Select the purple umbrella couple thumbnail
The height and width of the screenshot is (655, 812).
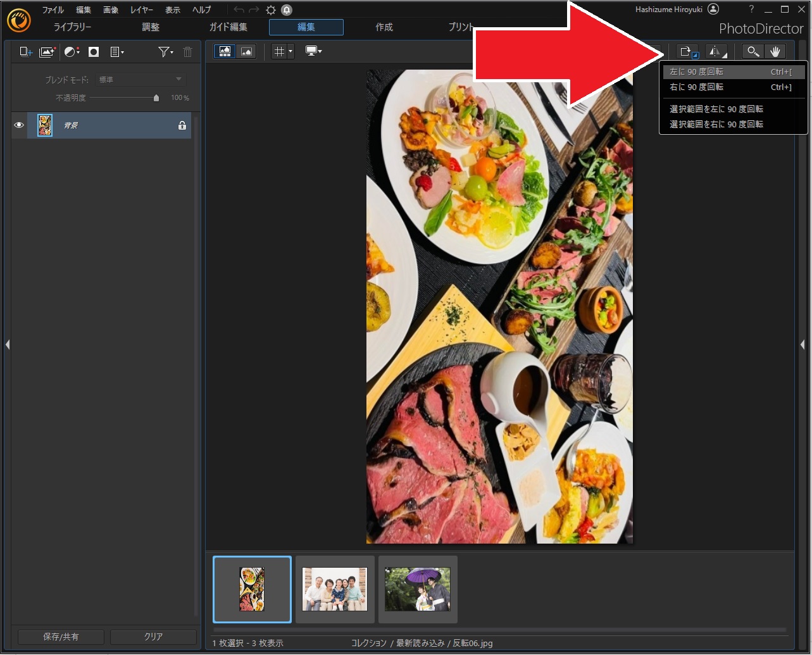pos(418,589)
